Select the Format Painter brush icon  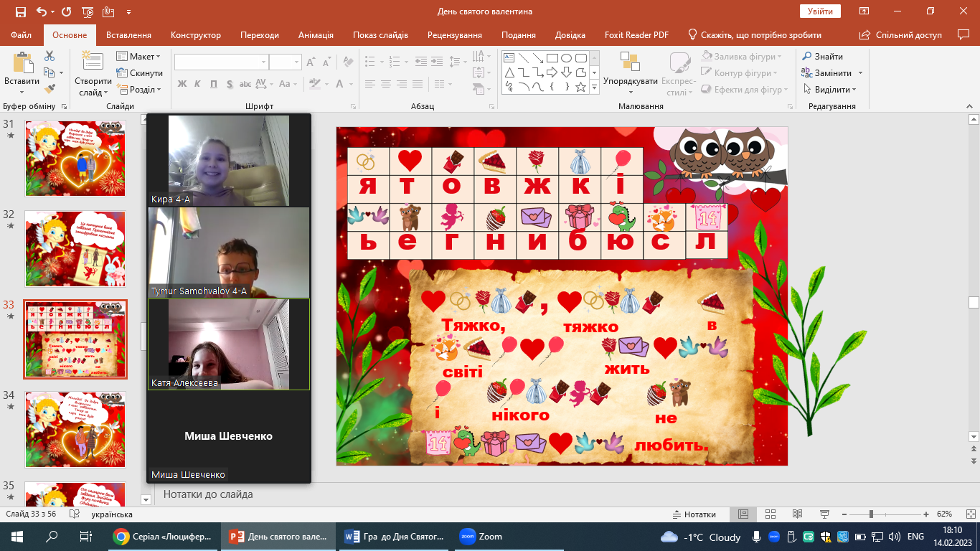point(50,89)
